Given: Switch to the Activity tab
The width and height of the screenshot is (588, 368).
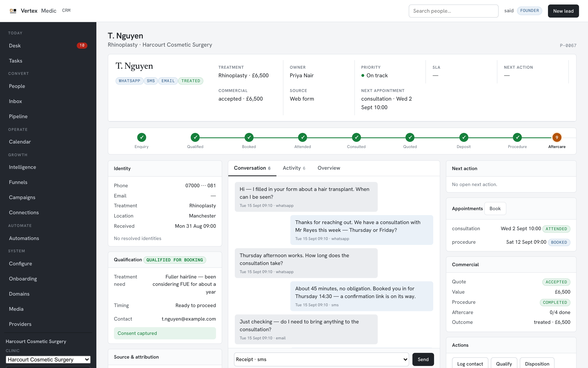Looking at the screenshot, I should (294, 168).
